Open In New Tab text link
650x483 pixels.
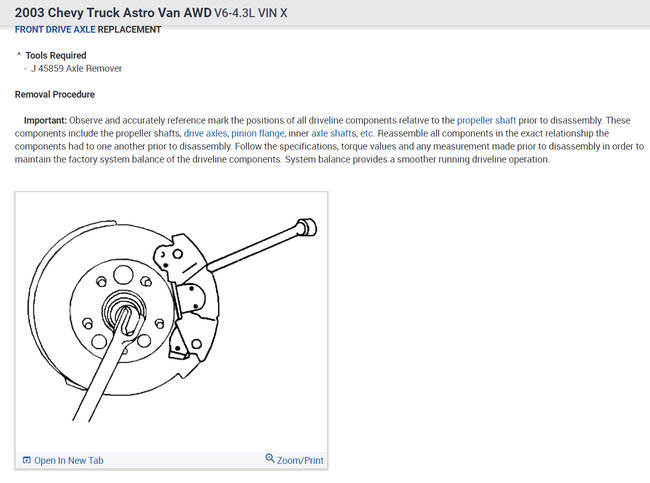pyautogui.click(x=69, y=461)
